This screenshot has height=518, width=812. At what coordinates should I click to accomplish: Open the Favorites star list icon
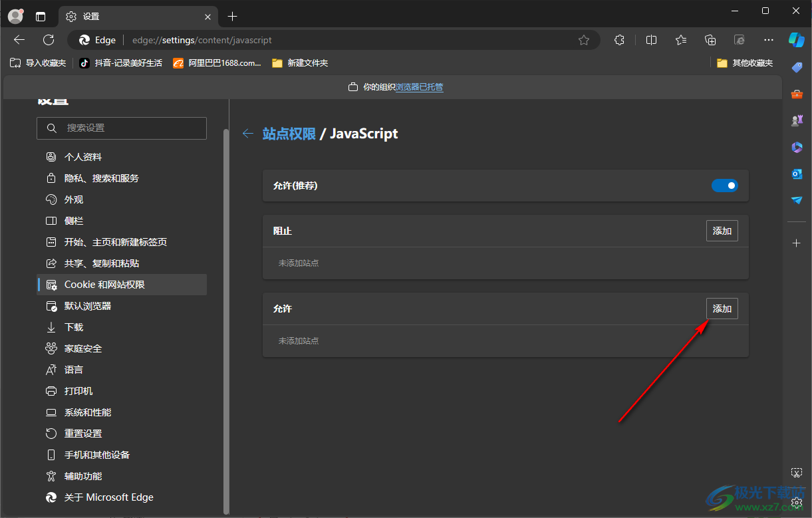(x=680, y=40)
